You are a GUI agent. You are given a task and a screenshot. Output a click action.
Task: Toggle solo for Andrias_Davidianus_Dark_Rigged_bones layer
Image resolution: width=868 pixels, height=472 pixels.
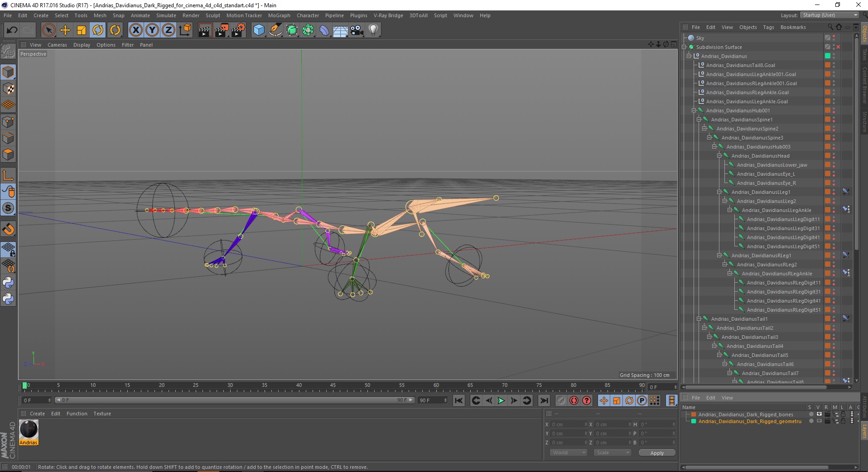point(811,414)
